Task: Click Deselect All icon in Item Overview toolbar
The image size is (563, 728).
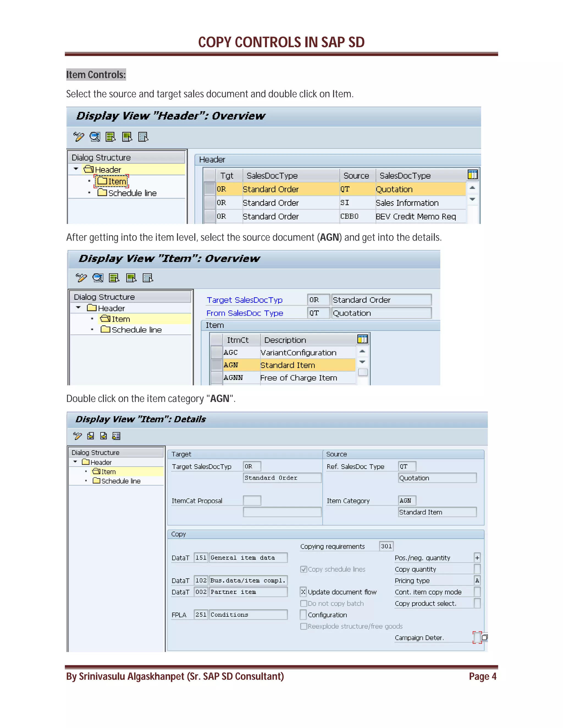Action: click(x=148, y=278)
